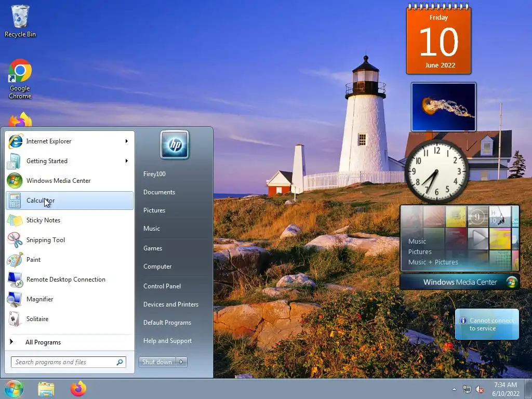532x399 pixels.
Task: Click the Windows Media Center orb icon in Start menu
Action: (15, 181)
